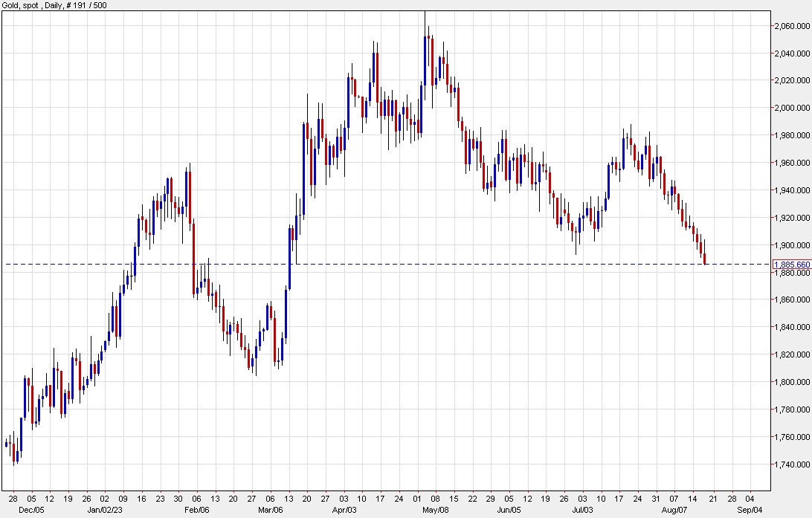Image resolution: width=812 pixels, height=518 pixels.
Task: Select the Feb/06 date label
Action: pos(196,511)
